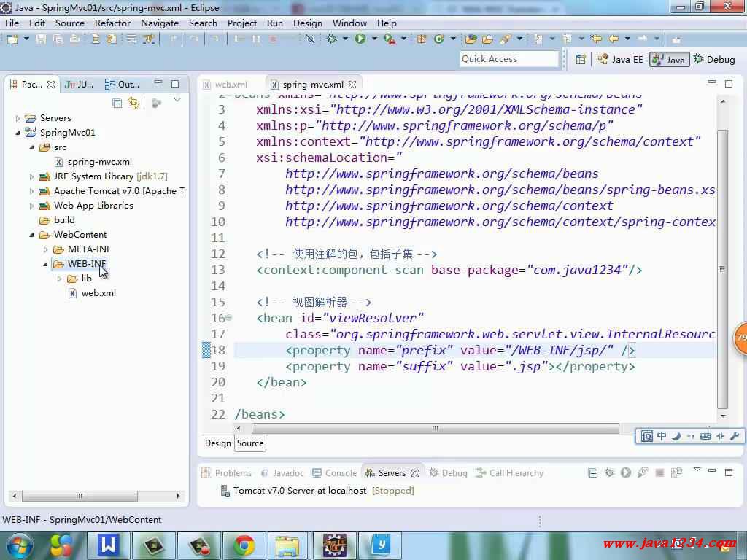This screenshot has width=747, height=560.
Task: Click the debug server icon in Servers view
Action: pyautogui.click(x=609, y=472)
